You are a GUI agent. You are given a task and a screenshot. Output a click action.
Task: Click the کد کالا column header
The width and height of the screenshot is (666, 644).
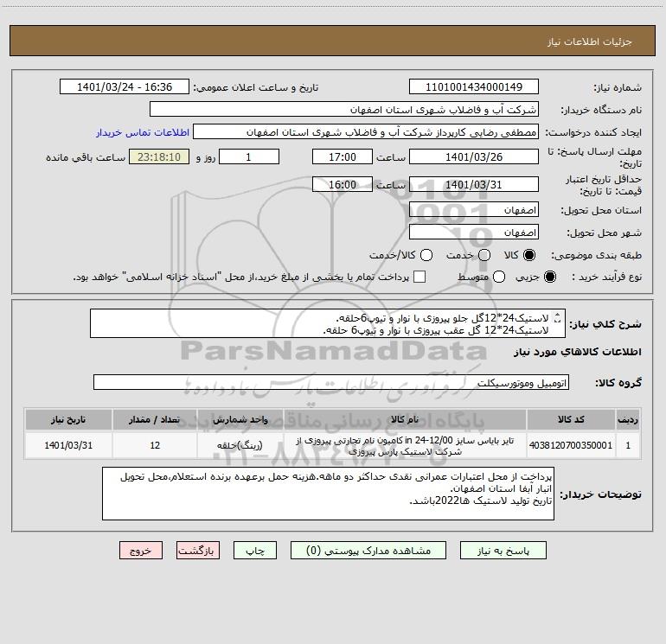coord(571,419)
